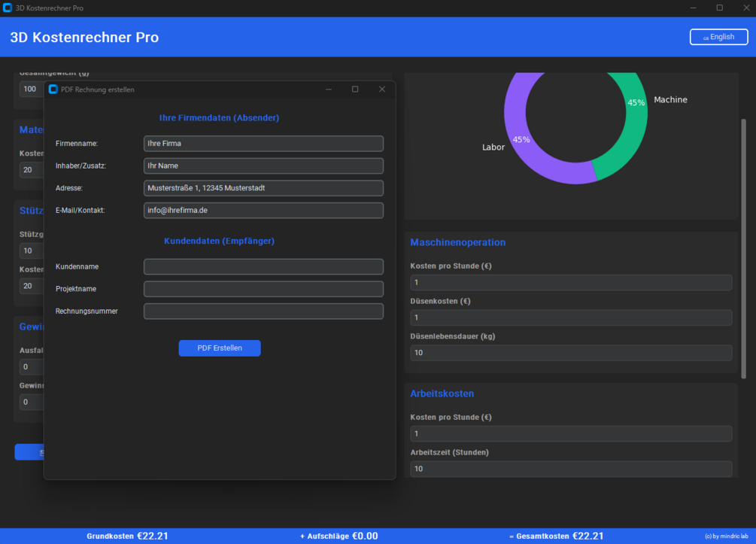Edit the Arbeitszeit (Stunden) field

[x=571, y=469]
